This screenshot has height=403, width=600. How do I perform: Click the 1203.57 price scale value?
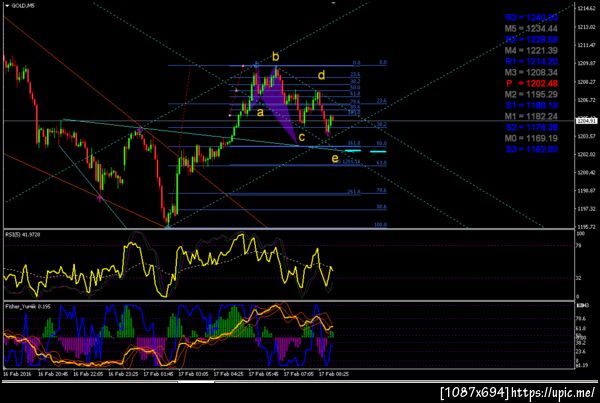586,136
